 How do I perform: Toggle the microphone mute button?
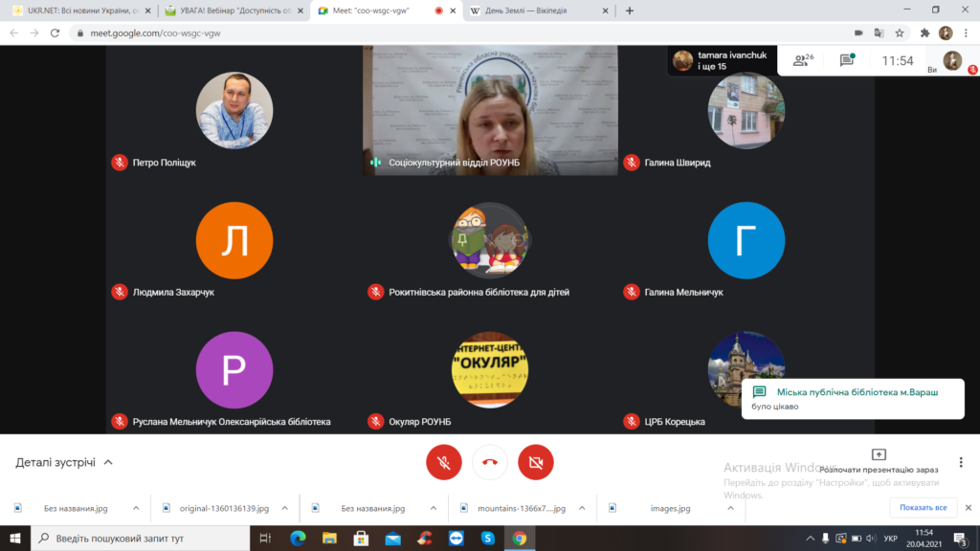point(444,462)
